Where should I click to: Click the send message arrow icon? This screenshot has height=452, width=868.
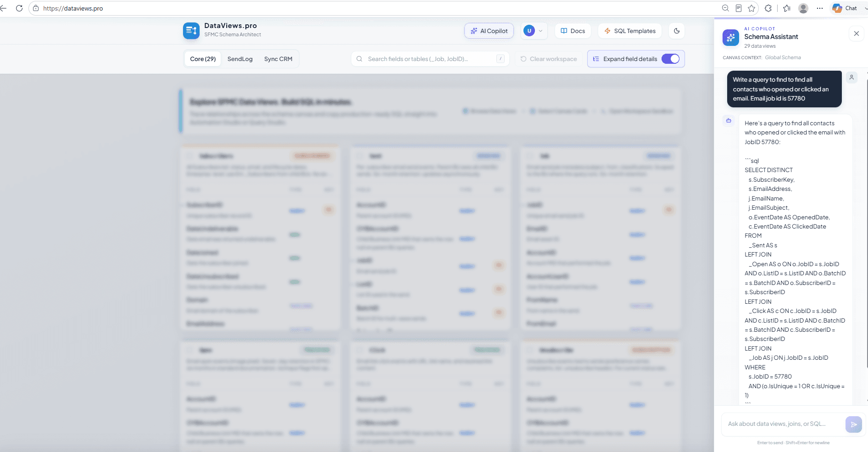(853, 424)
